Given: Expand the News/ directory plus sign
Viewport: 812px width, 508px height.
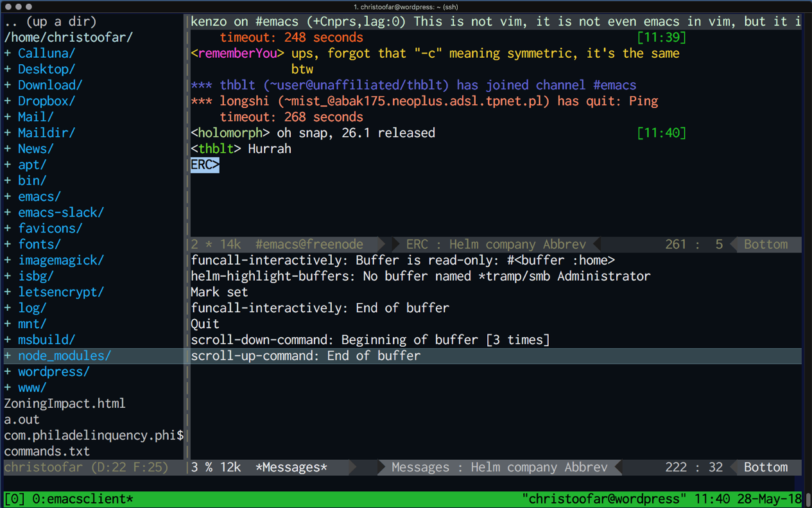Looking at the screenshot, I should 8,149.
